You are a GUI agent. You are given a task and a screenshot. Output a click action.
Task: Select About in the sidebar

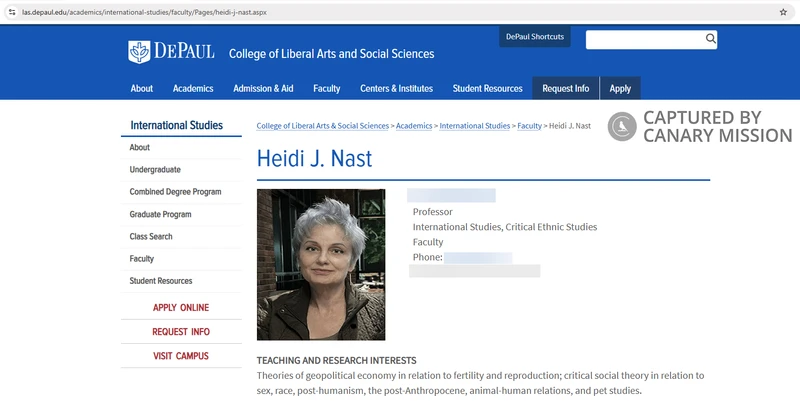[x=139, y=147]
